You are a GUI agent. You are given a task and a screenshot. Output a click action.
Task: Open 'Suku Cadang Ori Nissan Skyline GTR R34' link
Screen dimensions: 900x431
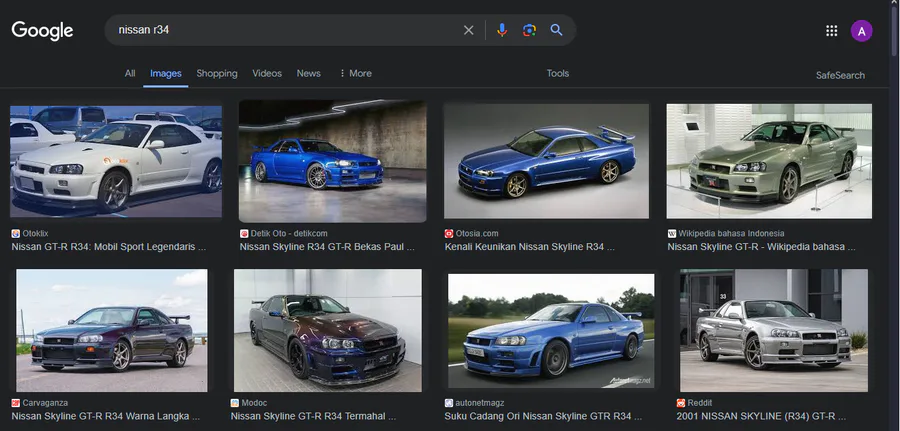pos(543,417)
